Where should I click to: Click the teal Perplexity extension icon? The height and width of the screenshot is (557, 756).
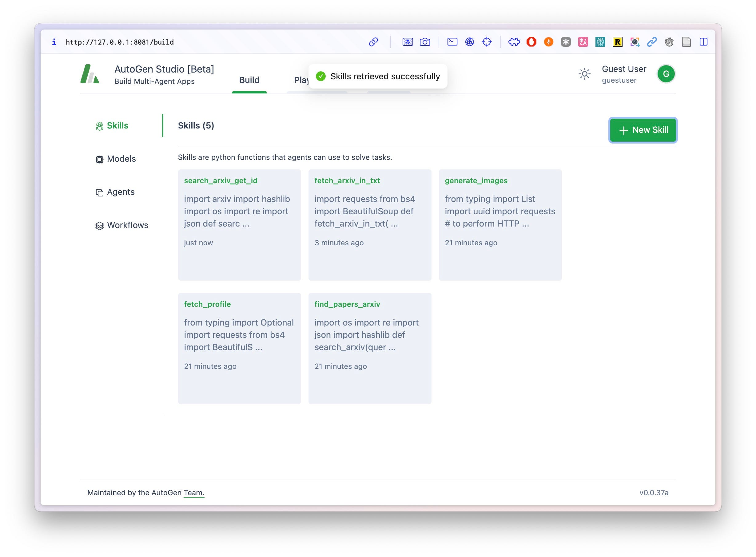(600, 42)
